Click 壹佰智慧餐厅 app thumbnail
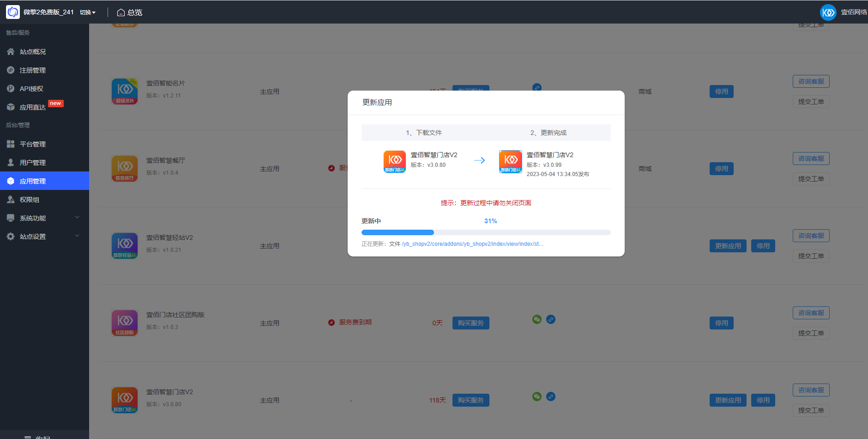868x439 pixels. click(125, 169)
